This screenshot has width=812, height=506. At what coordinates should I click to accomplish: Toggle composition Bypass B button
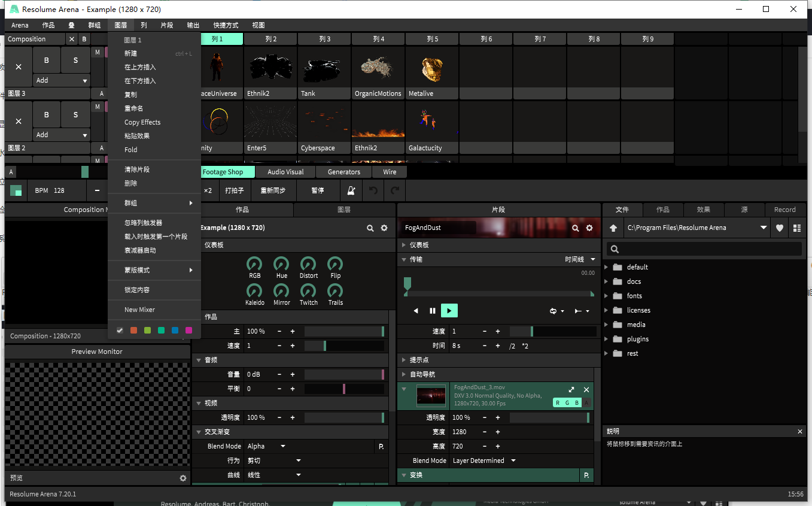pos(84,39)
